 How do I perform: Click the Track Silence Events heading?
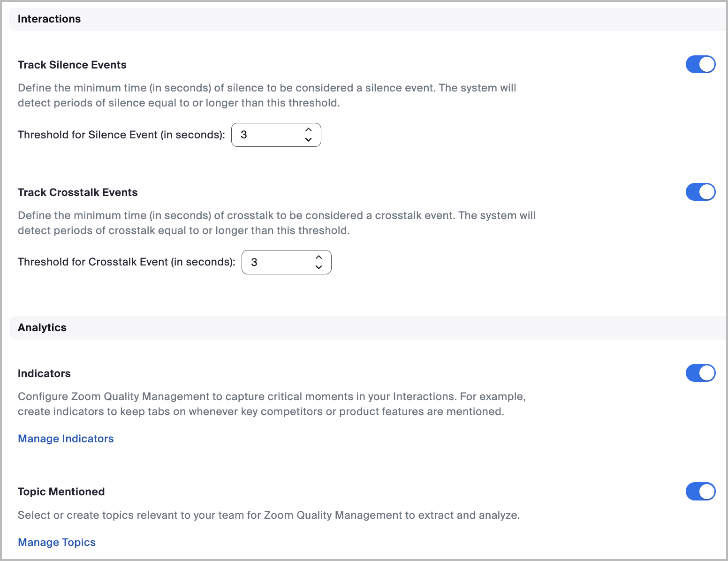72,65
